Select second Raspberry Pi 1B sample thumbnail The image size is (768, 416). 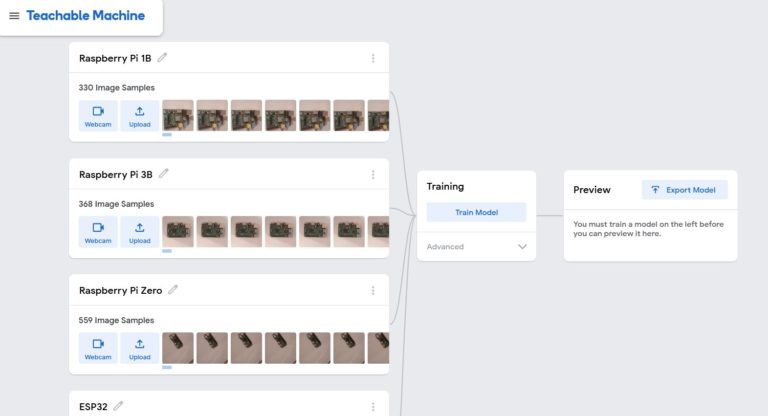(x=212, y=116)
